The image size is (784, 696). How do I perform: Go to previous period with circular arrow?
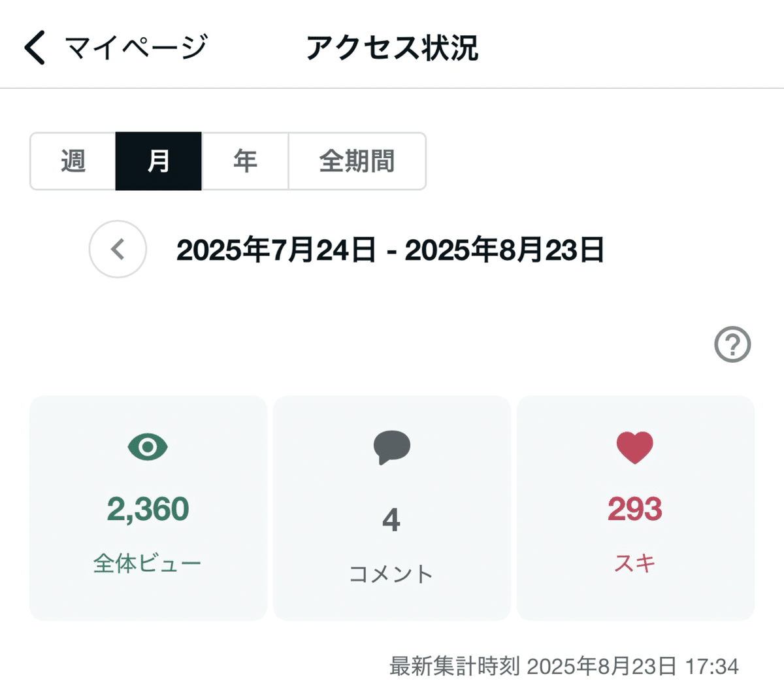click(118, 249)
